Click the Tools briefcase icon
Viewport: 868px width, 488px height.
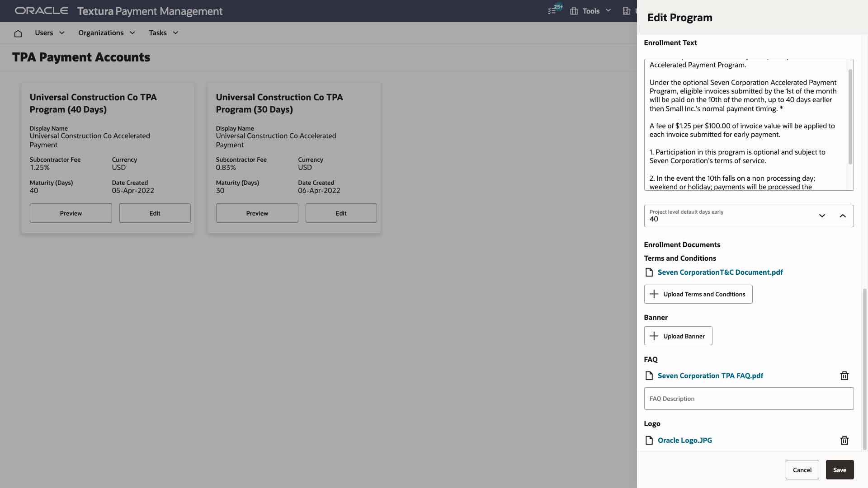click(x=574, y=11)
